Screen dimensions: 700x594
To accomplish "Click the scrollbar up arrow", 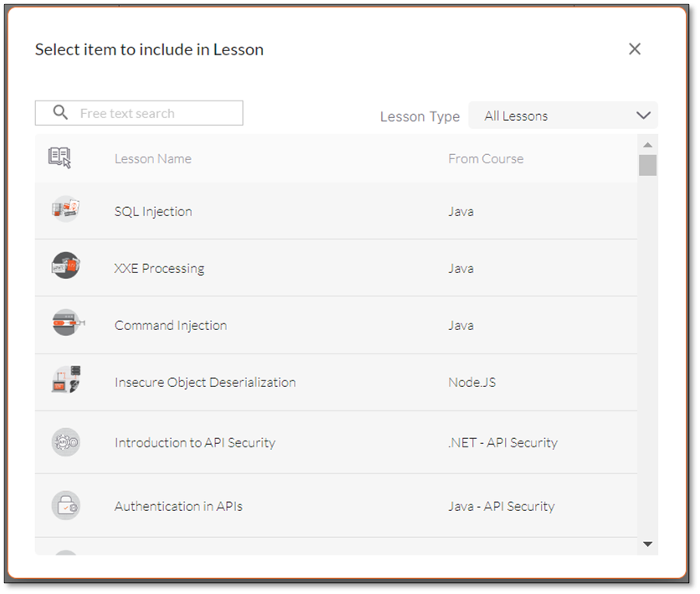I will (x=648, y=145).
